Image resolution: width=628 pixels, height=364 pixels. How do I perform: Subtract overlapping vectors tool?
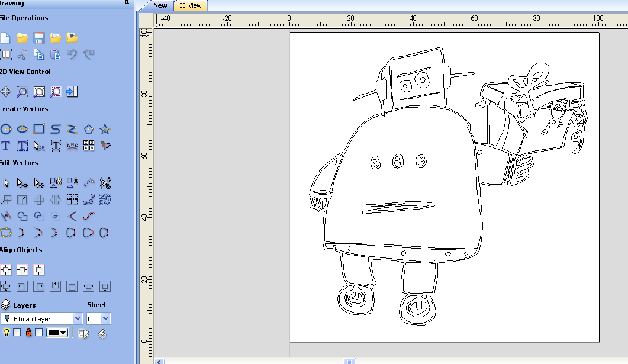tap(39, 216)
